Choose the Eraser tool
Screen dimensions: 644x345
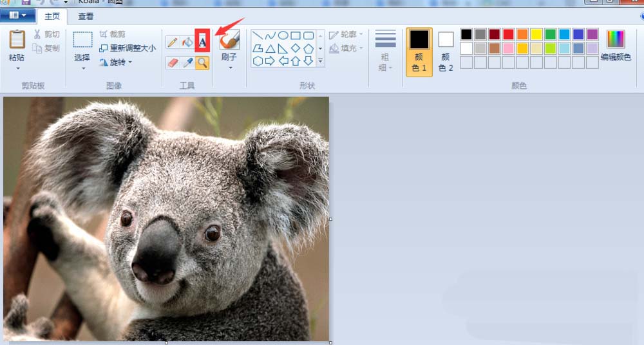172,62
